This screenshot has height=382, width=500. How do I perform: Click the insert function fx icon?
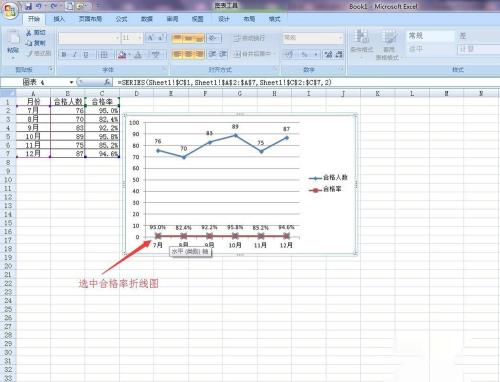coord(107,82)
